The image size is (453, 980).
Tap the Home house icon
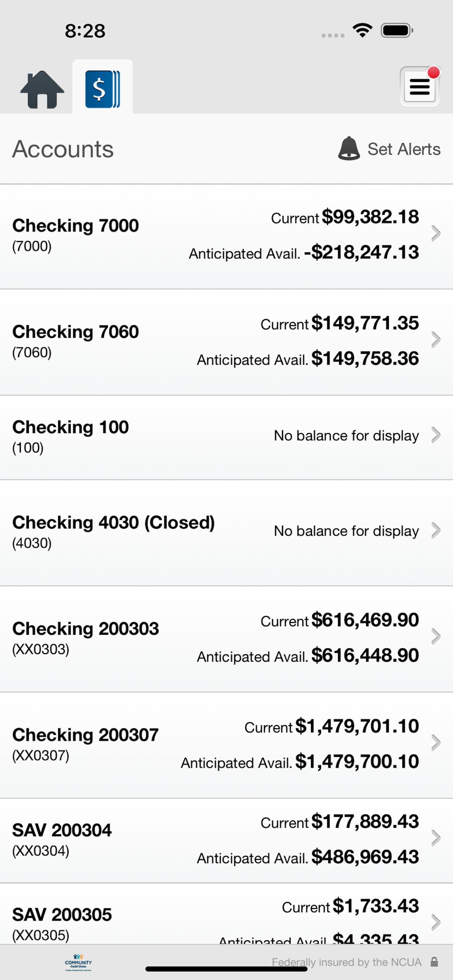tap(42, 89)
